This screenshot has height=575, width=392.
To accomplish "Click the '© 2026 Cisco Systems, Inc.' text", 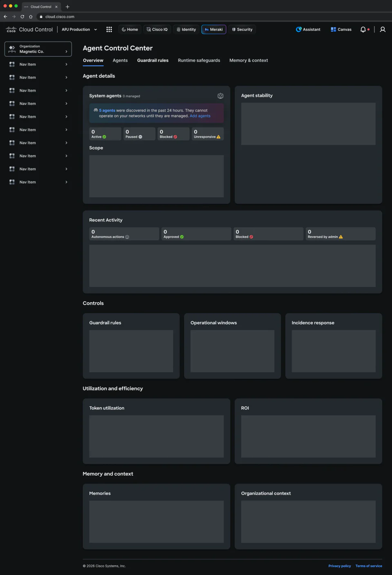I will 104,566.
